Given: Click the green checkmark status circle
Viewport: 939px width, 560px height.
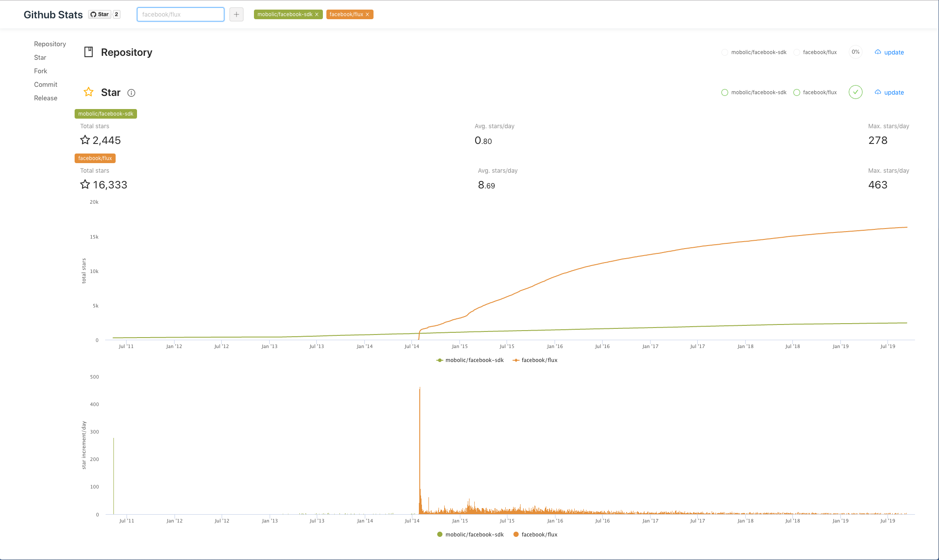Looking at the screenshot, I should (856, 92).
